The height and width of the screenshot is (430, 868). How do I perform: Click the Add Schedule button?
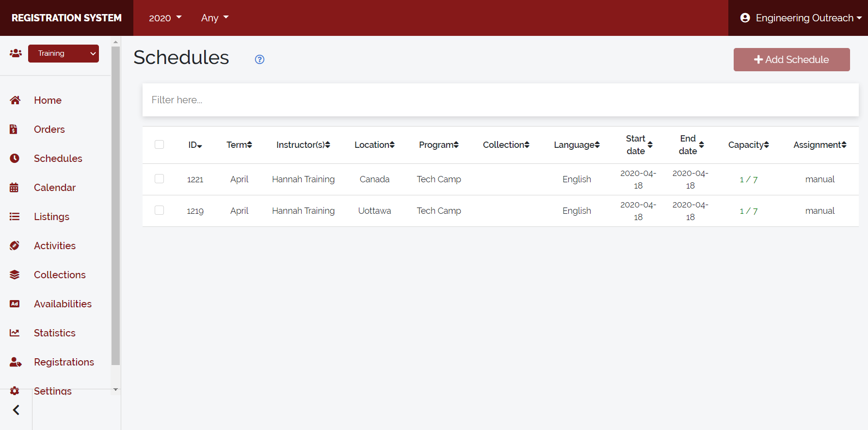click(x=791, y=60)
